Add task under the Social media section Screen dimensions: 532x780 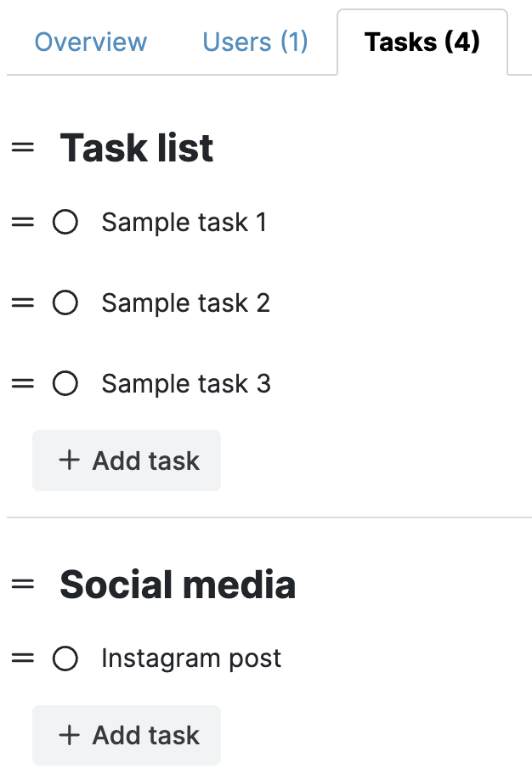pyautogui.click(x=127, y=735)
